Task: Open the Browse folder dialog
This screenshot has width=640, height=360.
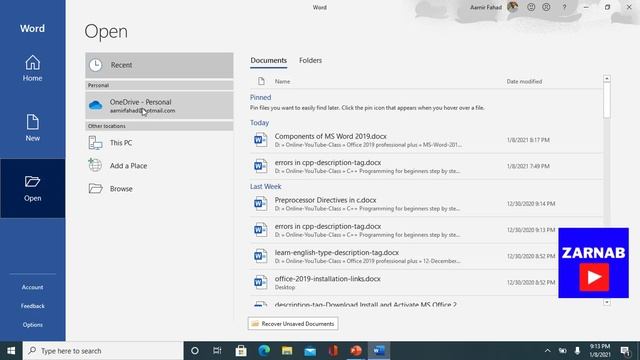Action: coord(159,189)
